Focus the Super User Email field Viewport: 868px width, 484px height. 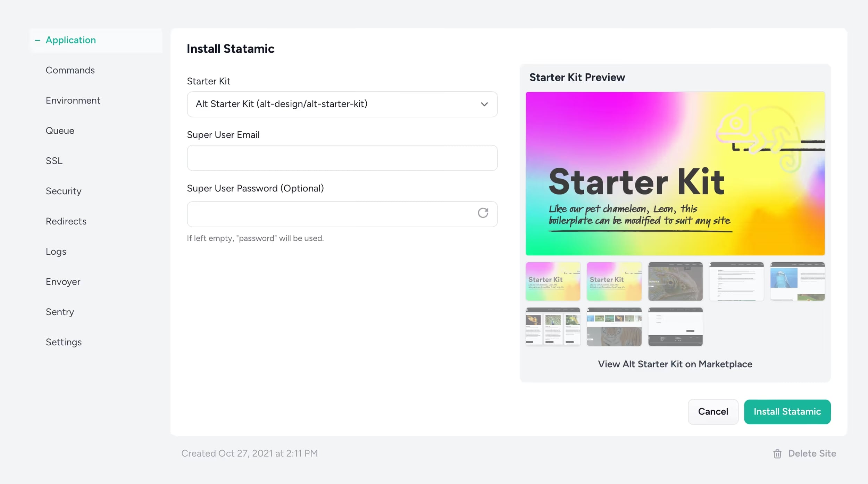[342, 158]
